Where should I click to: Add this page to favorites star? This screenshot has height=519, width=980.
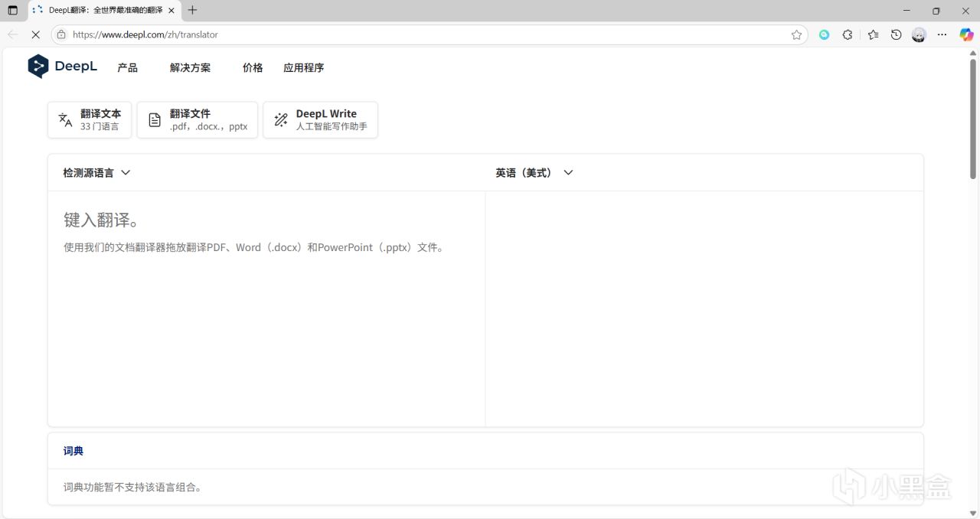[796, 34]
